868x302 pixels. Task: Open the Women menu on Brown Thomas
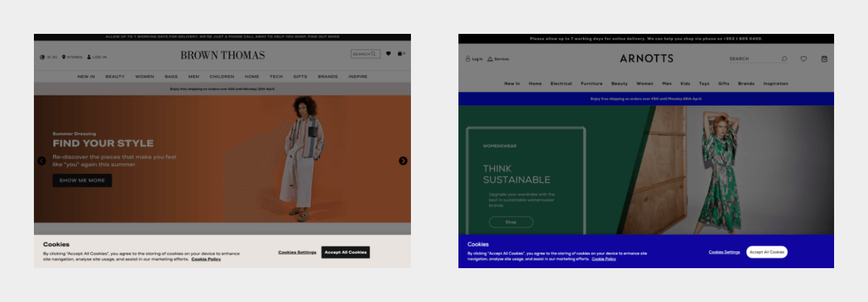point(144,77)
